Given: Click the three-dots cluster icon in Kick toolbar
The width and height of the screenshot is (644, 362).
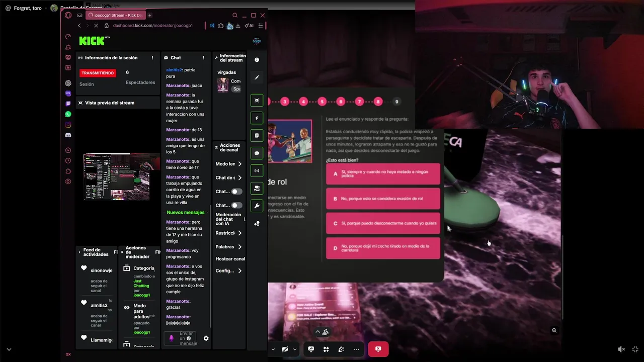Looking at the screenshot, I should click(x=257, y=223).
